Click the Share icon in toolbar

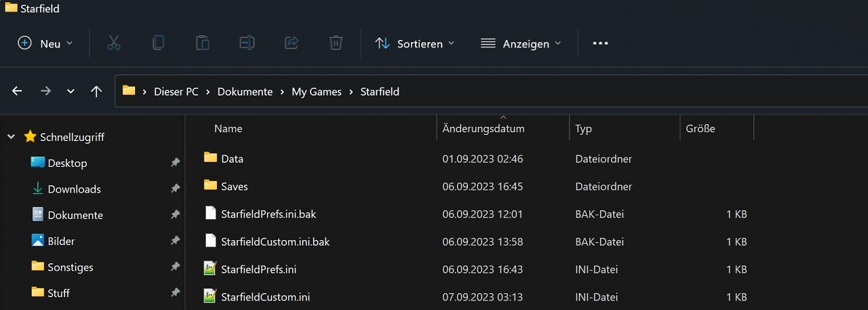point(292,43)
